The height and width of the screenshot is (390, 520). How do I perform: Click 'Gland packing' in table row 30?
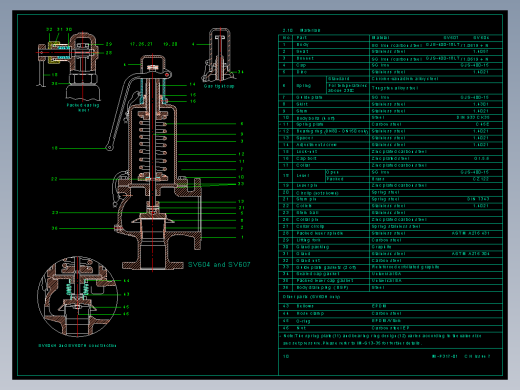tap(313, 247)
